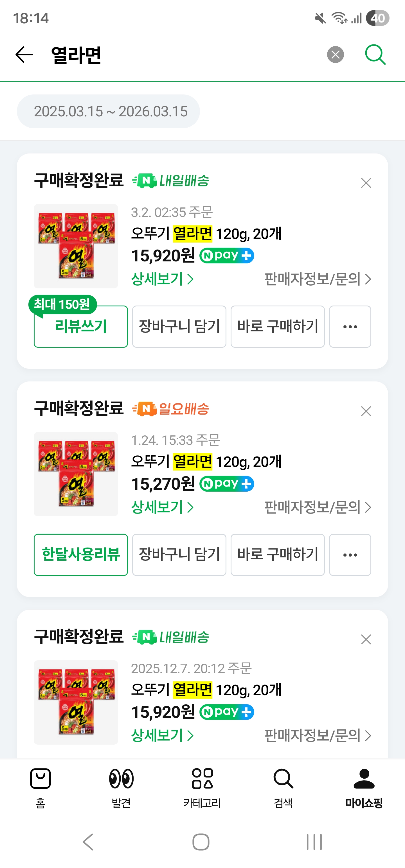Tap the 리뷰쓰기 button

pos(81,327)
